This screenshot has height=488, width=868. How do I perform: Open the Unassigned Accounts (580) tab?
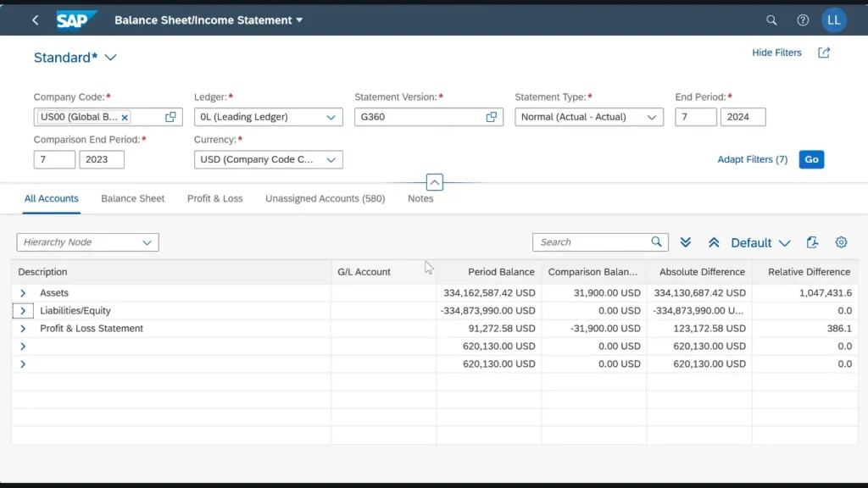pyautogui.click(x=325, y=198)
